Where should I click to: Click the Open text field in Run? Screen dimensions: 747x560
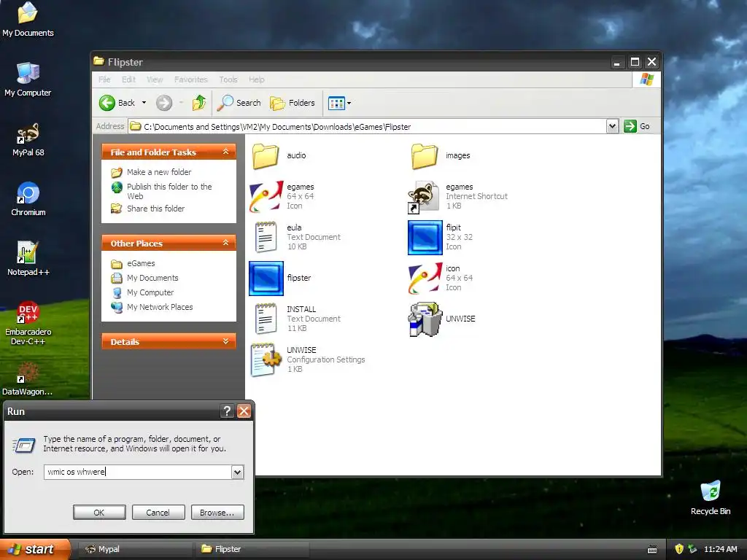(138, 472)
